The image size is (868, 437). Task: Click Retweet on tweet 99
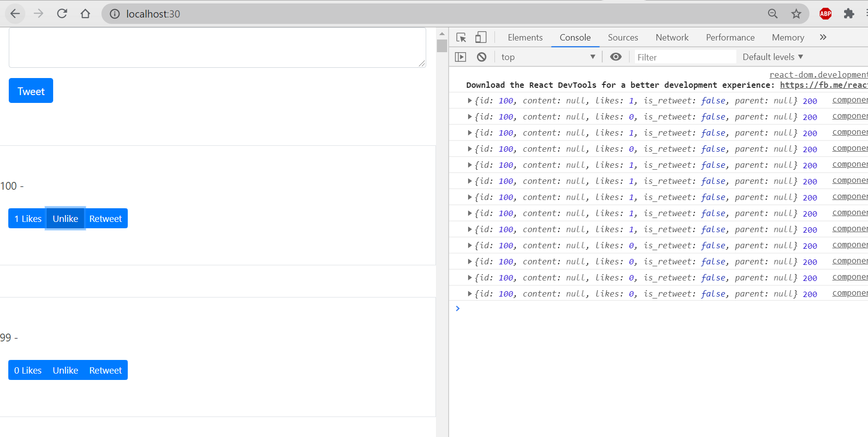[105, 370]
